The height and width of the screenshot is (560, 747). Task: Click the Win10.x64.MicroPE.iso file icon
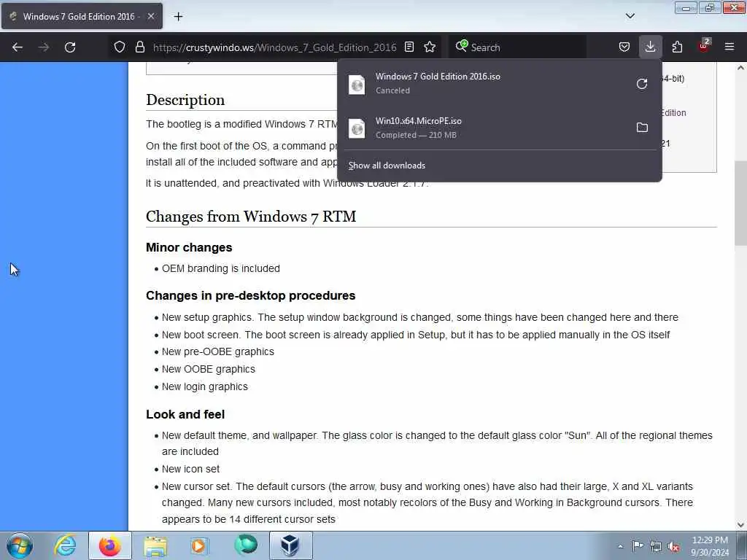(357, 128)
